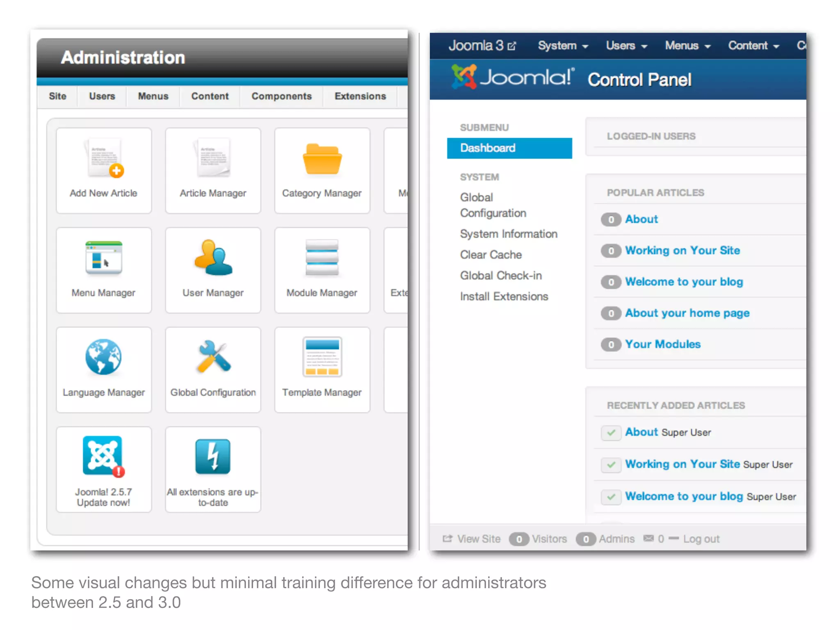Open Working on Your Site in Recently Added
840x630 pixels.
(682, 464)
